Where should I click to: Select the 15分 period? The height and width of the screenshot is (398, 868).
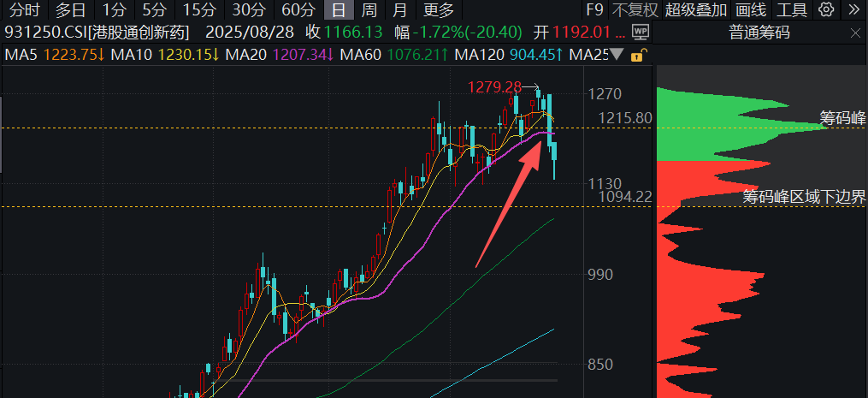pyautogui.click(x=198, y=9)
